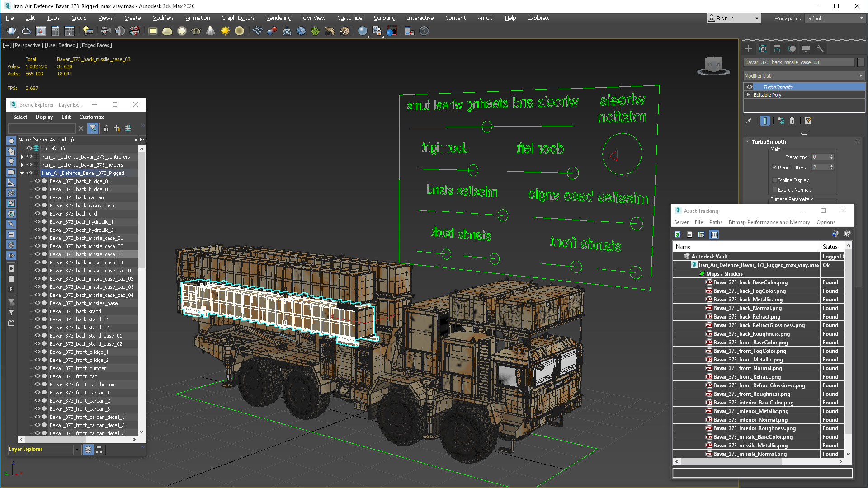Expand the Editable Poly stack entry

pos(749,95)
